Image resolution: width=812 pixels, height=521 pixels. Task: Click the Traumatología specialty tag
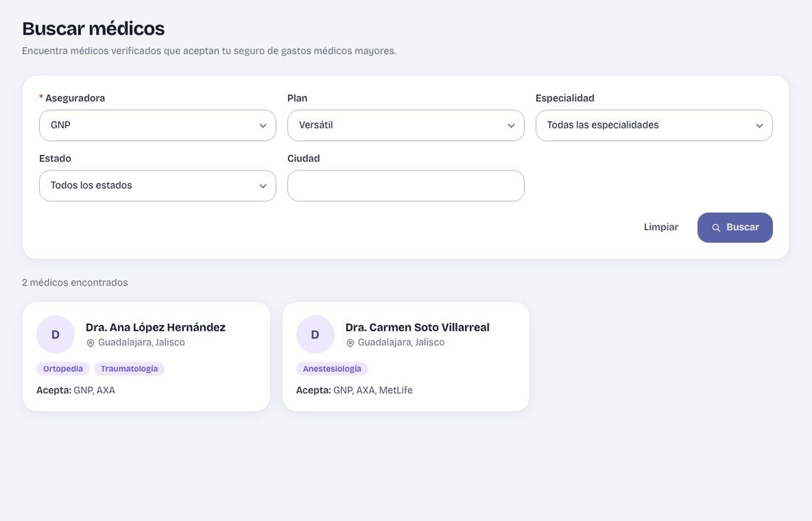click(129, 369)
